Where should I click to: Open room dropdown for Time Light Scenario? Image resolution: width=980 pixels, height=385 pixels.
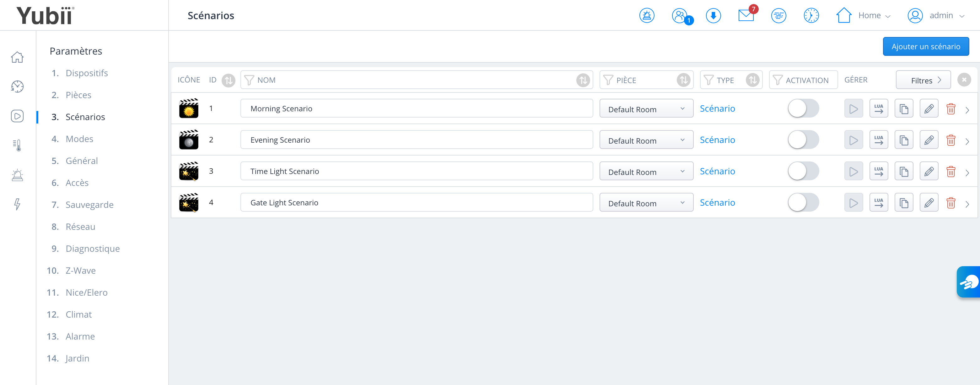click(x=646, y=171)
